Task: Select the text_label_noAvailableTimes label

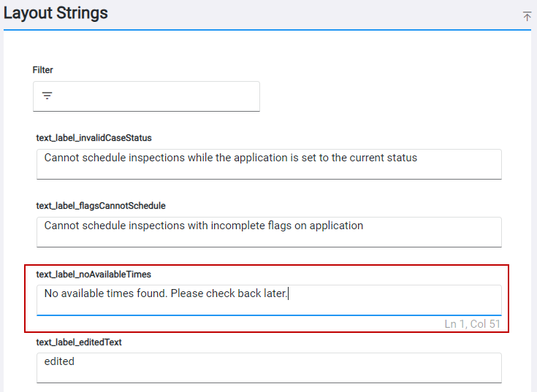Action: (x=94, y=274)
